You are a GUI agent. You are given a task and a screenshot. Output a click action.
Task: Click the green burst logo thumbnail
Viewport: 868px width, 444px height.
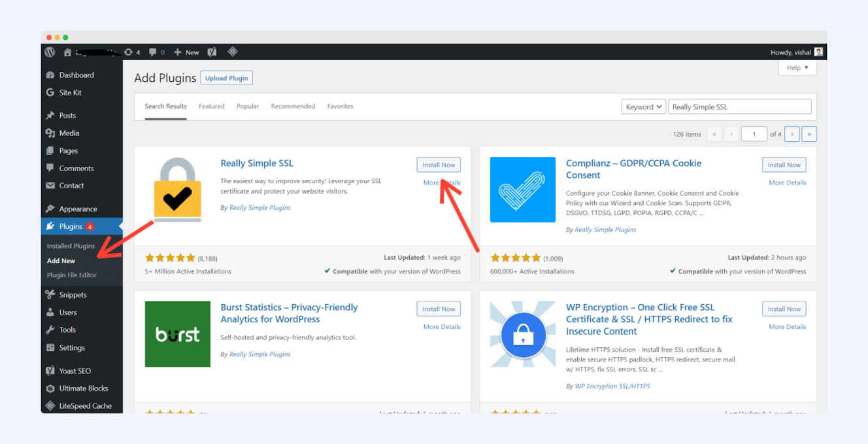[178, 334]
